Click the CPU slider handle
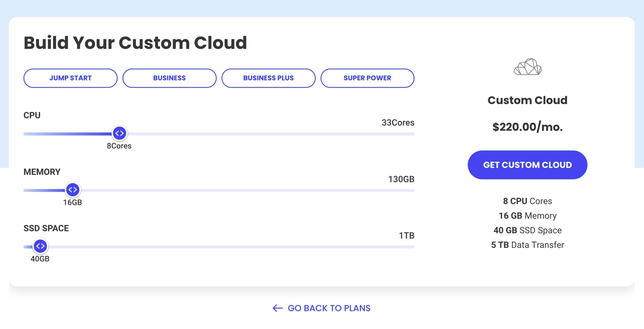644x329 pixels. point(120,133)
